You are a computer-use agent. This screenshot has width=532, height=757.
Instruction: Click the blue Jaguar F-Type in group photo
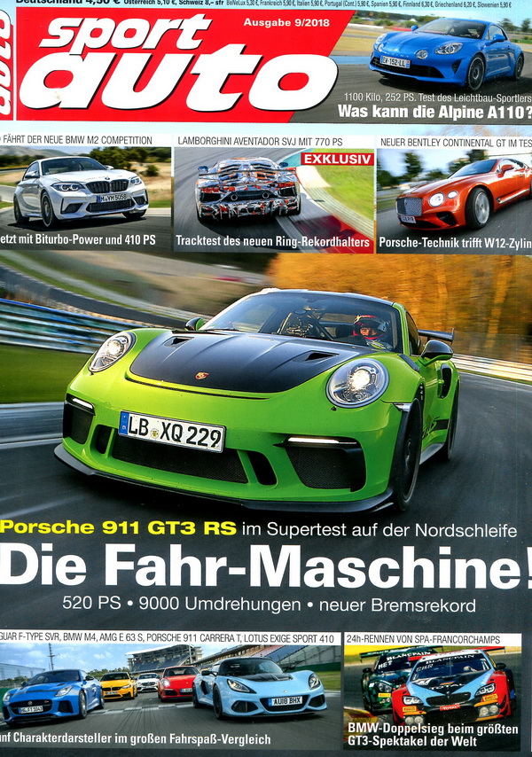pyautogui.click(x=53, y=694)
